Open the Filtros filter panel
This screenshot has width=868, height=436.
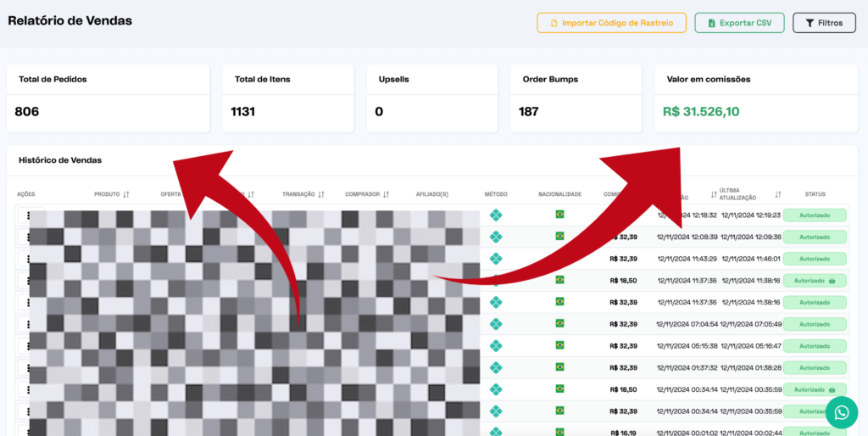tap(823, 23)
